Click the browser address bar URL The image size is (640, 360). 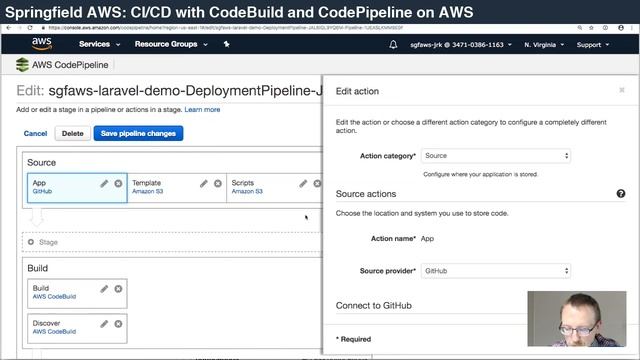click(x=225, y=28)
